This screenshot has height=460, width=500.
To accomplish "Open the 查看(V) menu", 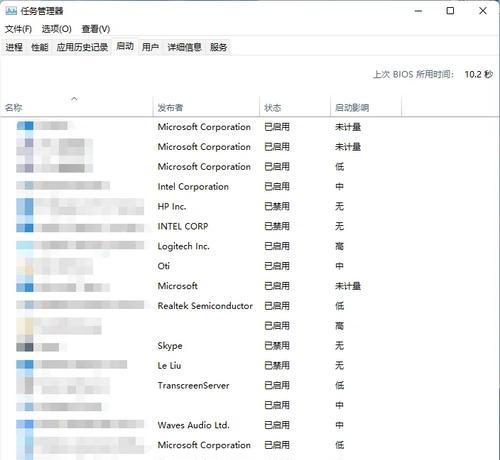I will click(x=96, y=29).
